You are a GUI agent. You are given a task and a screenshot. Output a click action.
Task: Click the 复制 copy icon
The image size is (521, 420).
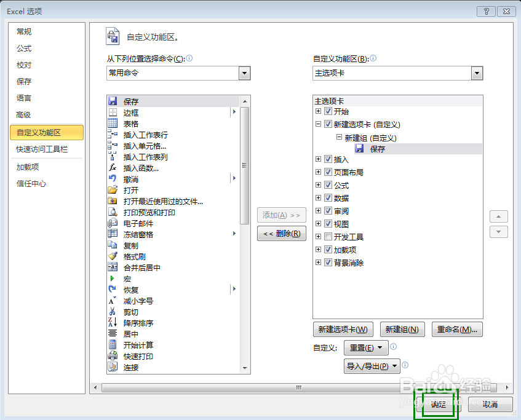click(x=113, y=245)
